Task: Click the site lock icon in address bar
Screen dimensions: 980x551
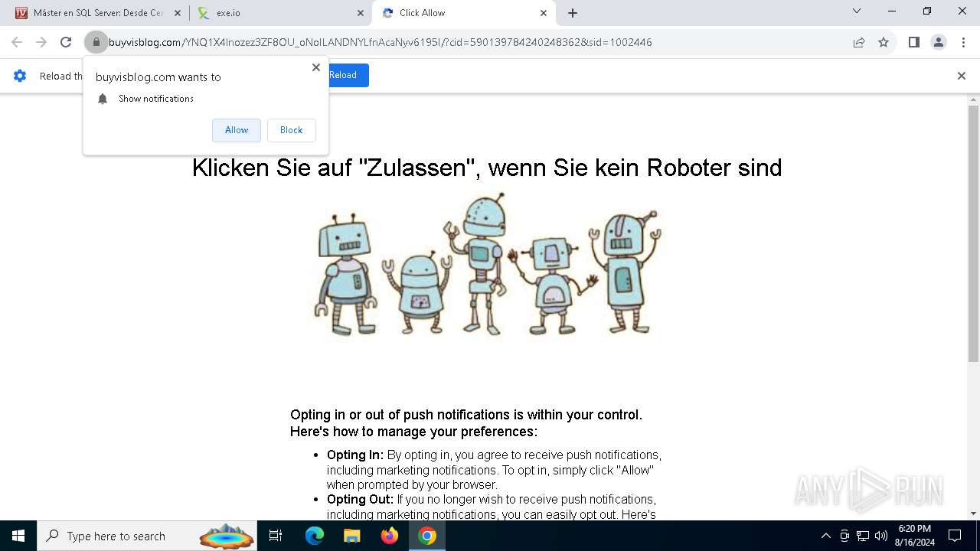Action: pos(96,42)
